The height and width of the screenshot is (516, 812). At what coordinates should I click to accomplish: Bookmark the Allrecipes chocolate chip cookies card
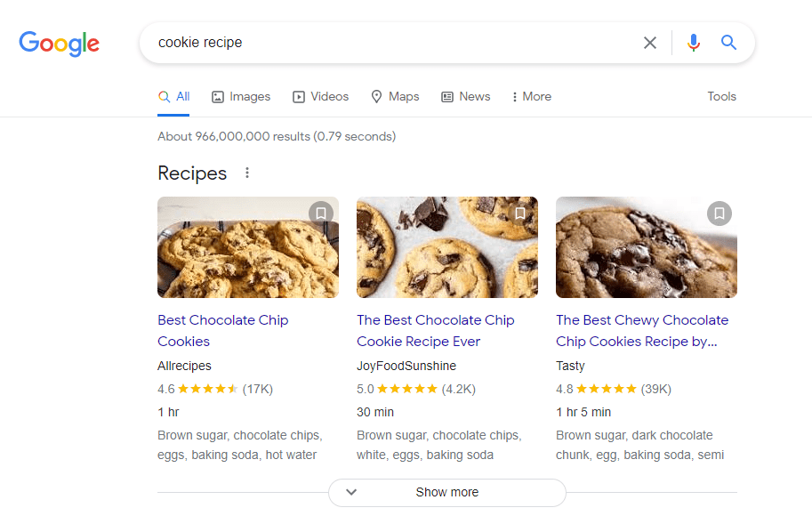click(x=320, y=213)
